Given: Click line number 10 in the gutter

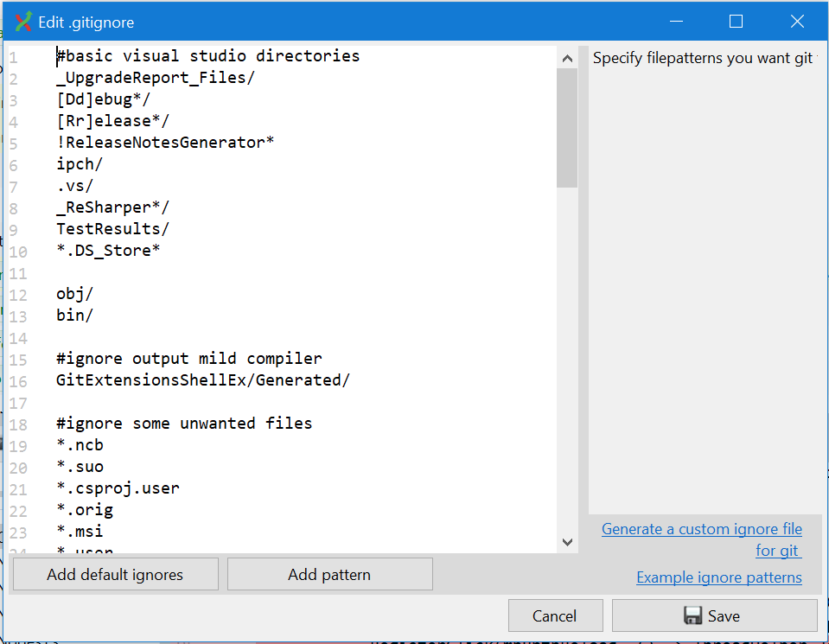Looking at the screenshot, I should pos(17,250).
